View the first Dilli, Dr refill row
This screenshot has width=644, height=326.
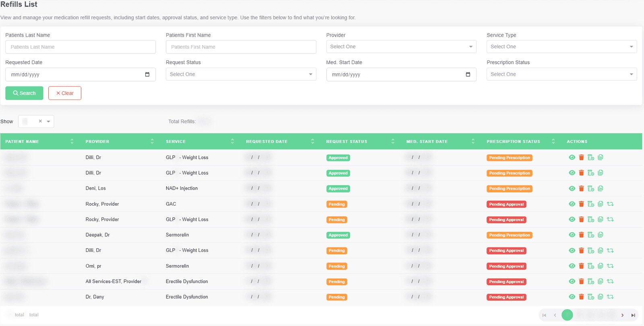tap(572, 157)
